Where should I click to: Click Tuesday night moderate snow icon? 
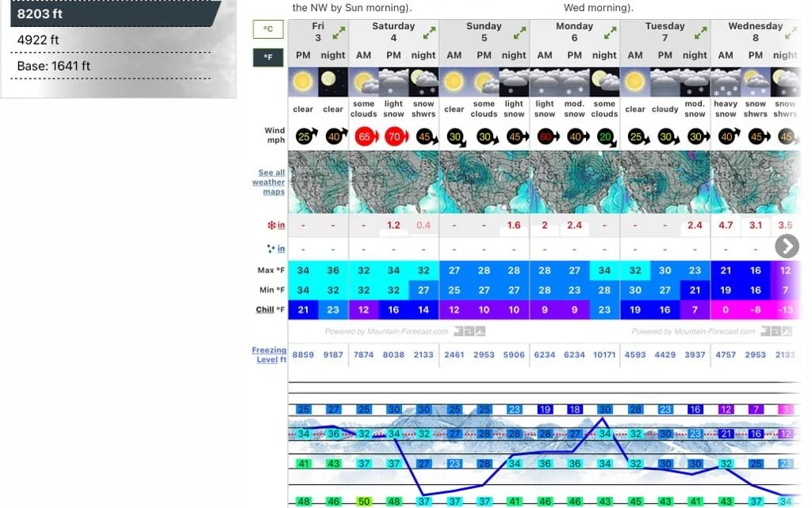[x=695, y=82]
